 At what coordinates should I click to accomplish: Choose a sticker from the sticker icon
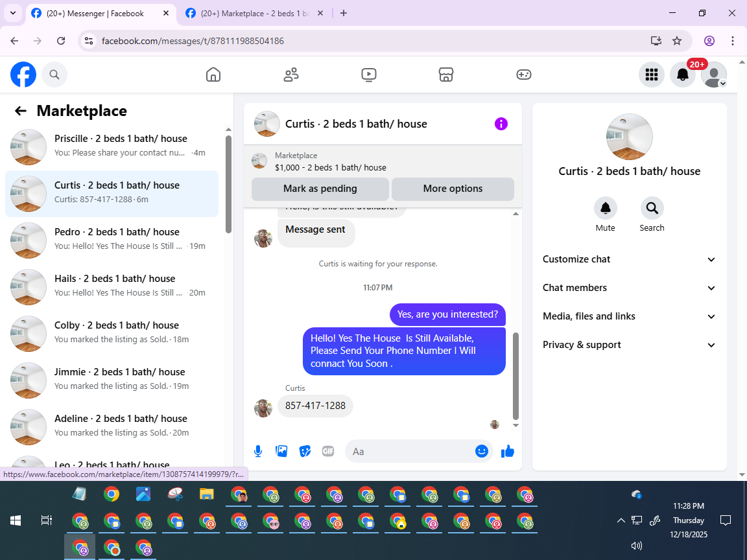pos(305,451)
